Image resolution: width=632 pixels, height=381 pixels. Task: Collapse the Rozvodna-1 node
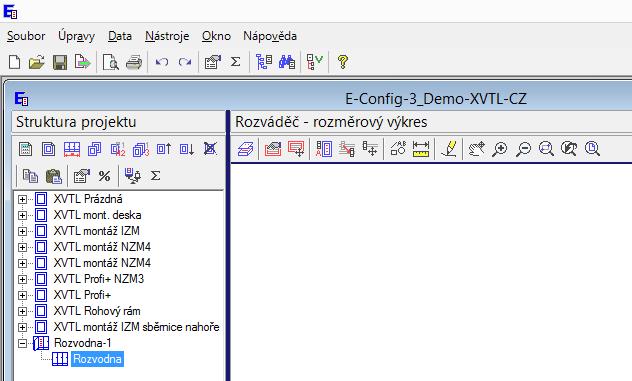pyautogui.click(x=22, y=344)
